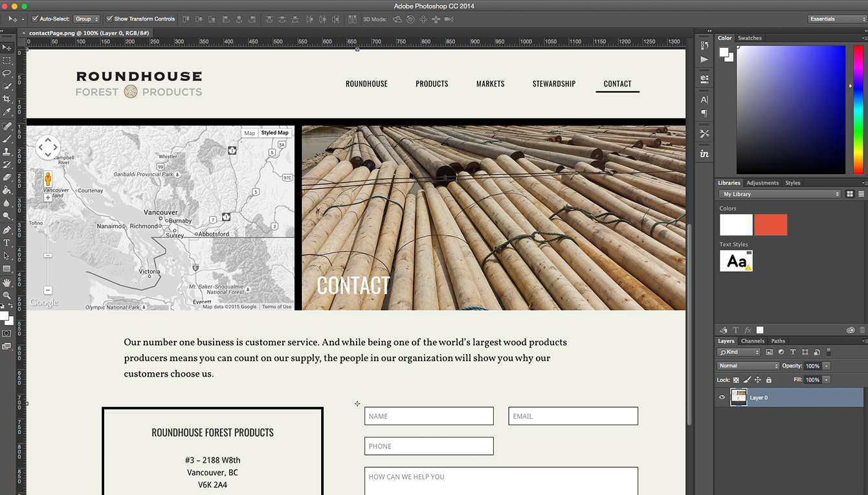The width and height of the screenshot is (868, 495).
Task: Open the Fill slider dropdown arrow
Action: pos(827,380)
